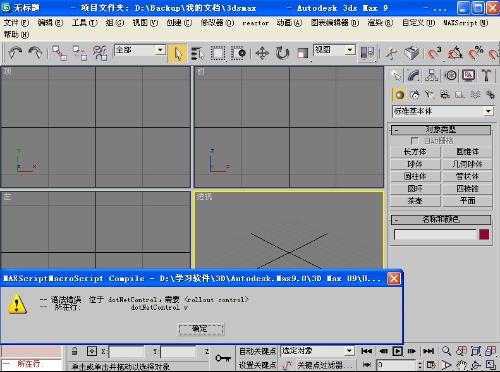Collapse the 对象类型 rollout
This screenshot has height=372, width=500.
pos(441,130)
